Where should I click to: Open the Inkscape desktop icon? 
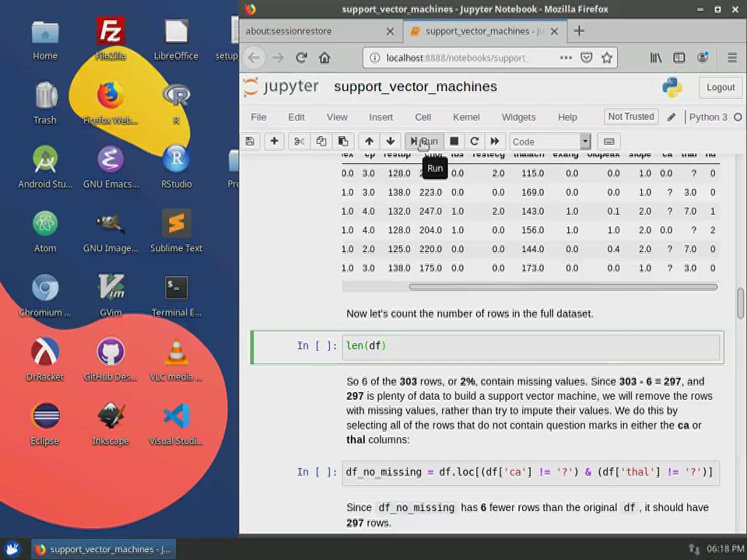110,425
